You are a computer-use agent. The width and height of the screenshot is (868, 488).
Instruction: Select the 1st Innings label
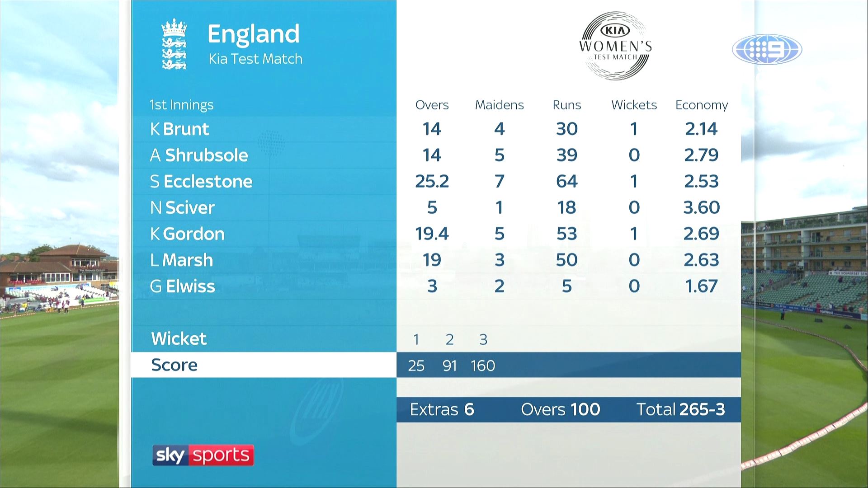click(x=182, y=105)
